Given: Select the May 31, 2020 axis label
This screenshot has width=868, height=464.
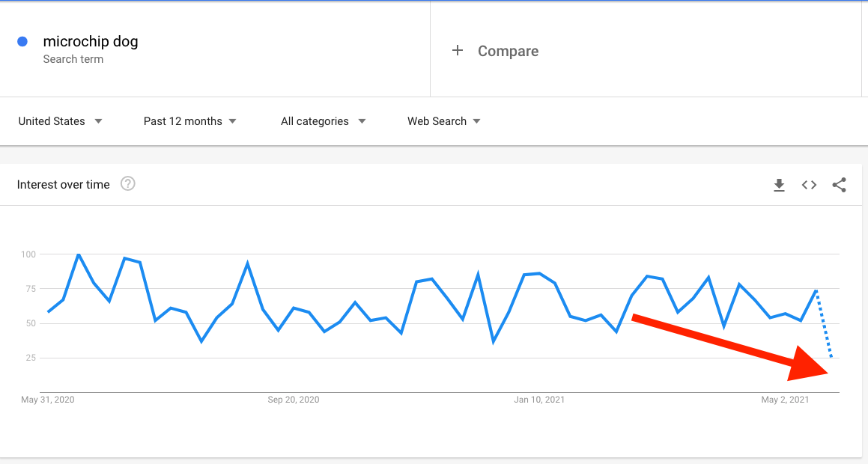Looking at the screenshot, I should click(x=48, y=400).
